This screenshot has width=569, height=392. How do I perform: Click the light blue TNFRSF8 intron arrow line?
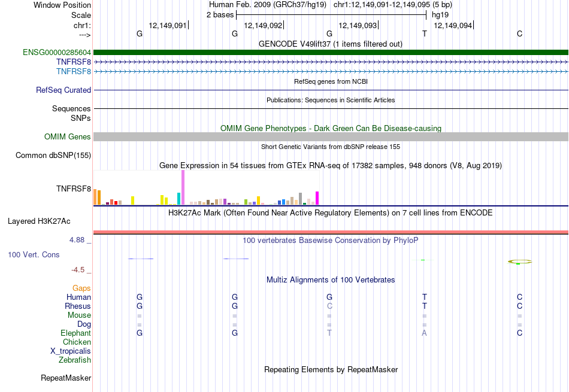coord(331,71)
